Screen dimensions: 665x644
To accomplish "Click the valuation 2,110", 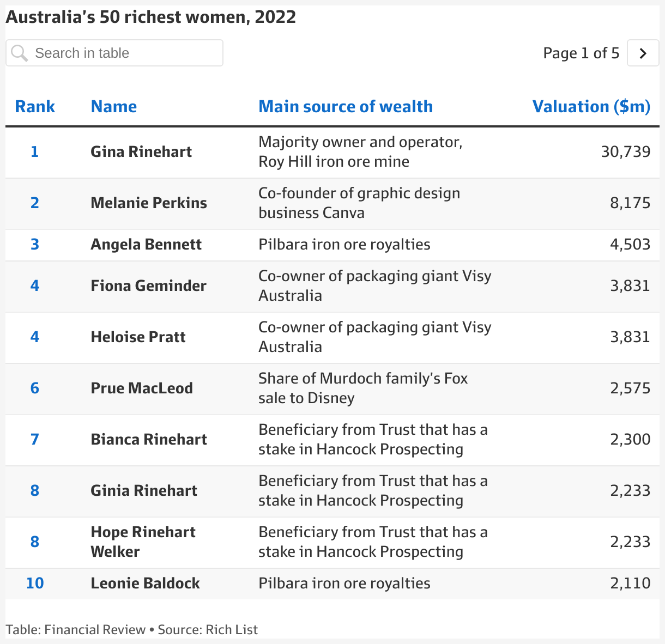I will [x=630, y=583].
